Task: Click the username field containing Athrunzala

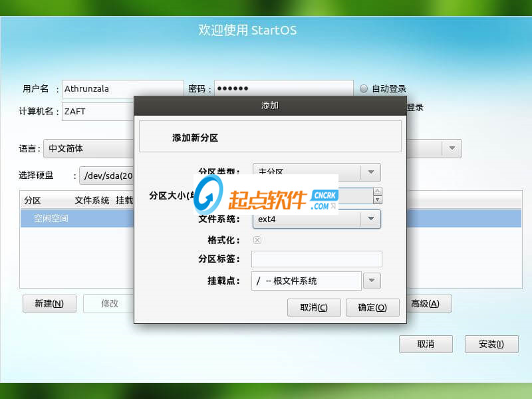Action: pos(123,89)
